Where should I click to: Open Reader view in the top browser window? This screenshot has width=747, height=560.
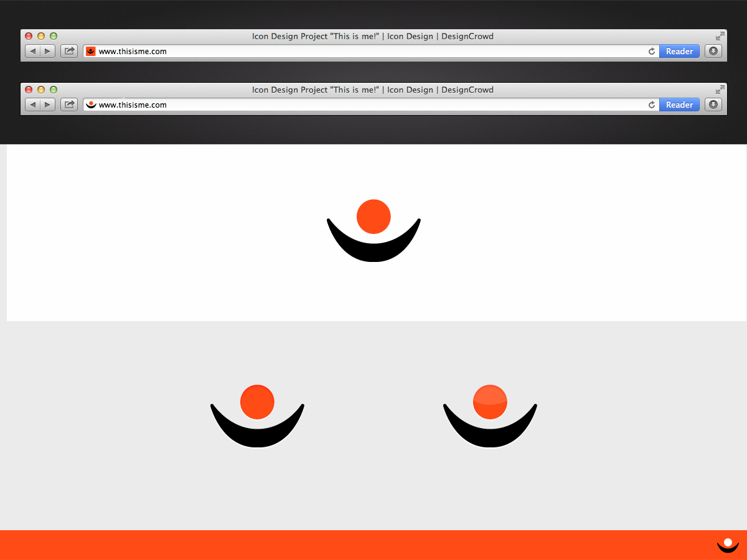tap(679, 51)
